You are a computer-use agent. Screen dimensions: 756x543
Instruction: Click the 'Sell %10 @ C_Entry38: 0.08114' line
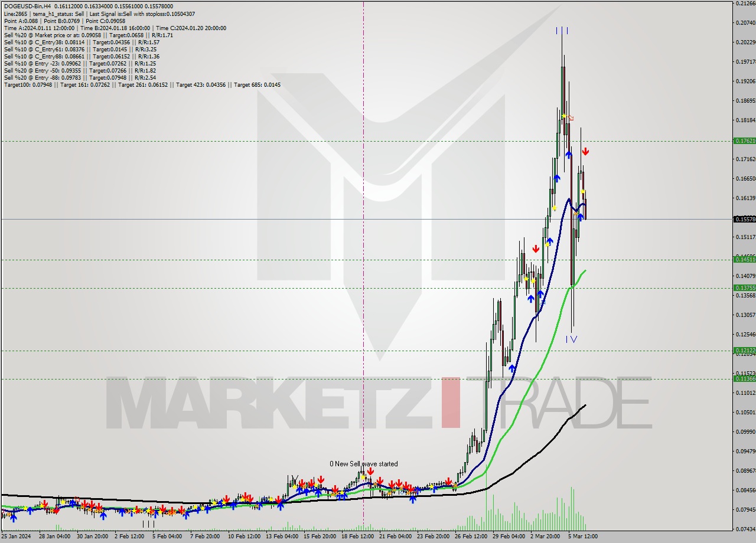coord(82,42)
